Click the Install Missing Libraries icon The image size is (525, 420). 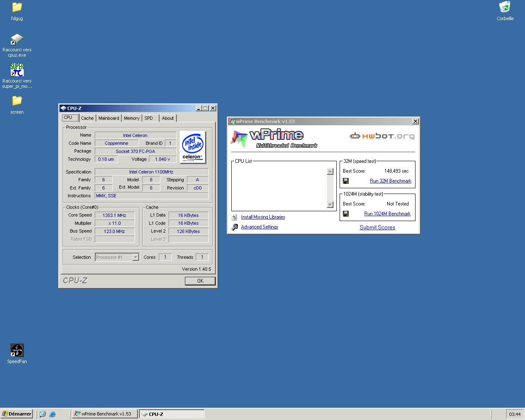234,217
